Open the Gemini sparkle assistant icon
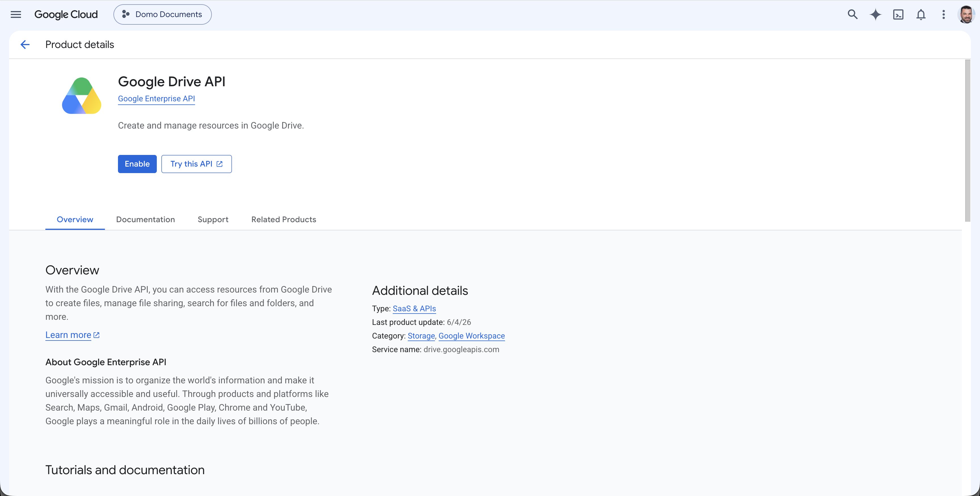980x496 pixels. click(x=875, y=14)
